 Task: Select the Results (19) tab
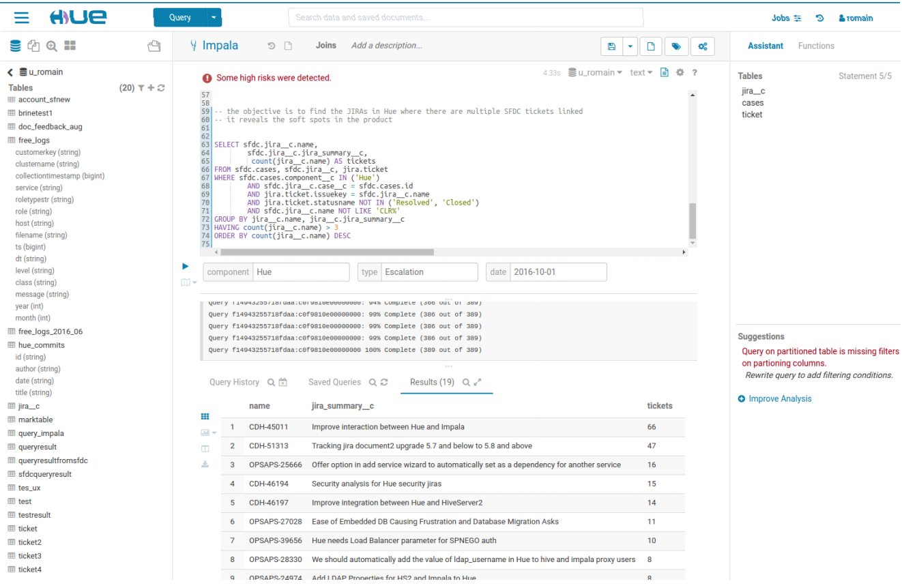click(x=432, y=383)
